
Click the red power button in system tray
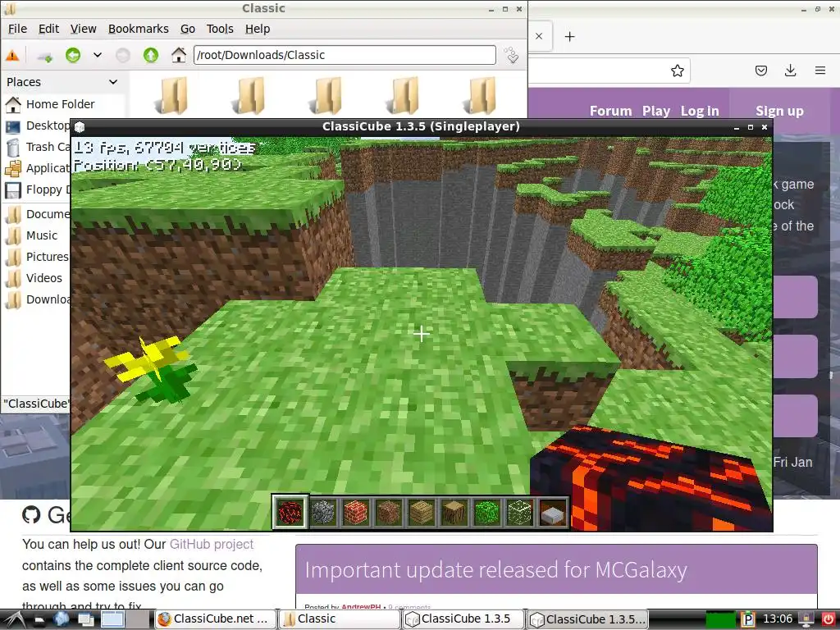(x=829, y=620)
